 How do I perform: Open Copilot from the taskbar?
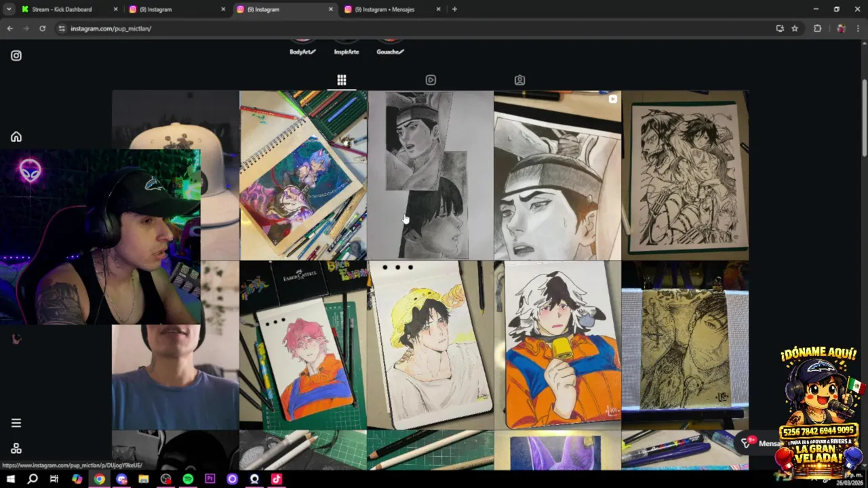(77, 479)
